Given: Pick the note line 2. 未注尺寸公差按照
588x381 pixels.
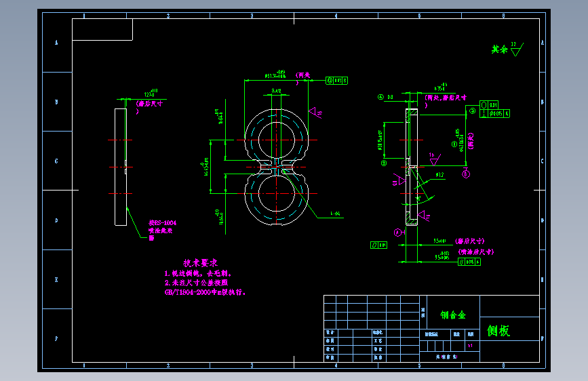Looking at the screenshot, I should pyautogui.click(x=196, y=283).
